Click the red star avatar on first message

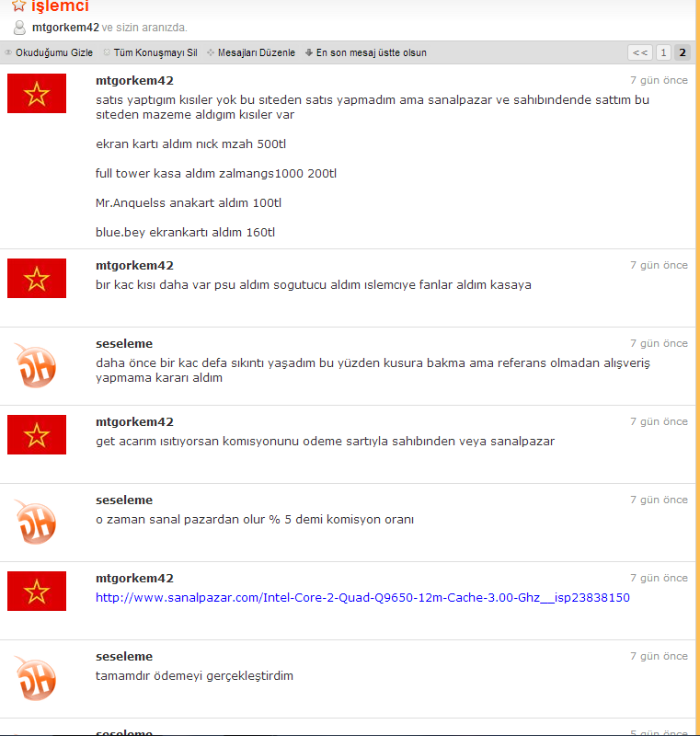[x=37, y=94]
